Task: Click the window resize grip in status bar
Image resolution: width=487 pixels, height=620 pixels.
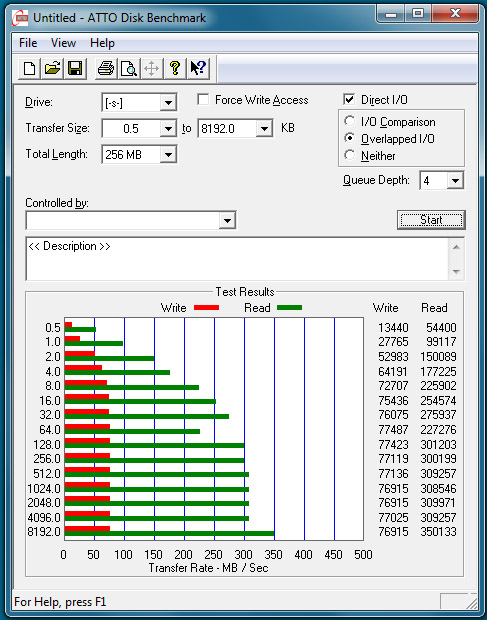Action: point(472,601)
